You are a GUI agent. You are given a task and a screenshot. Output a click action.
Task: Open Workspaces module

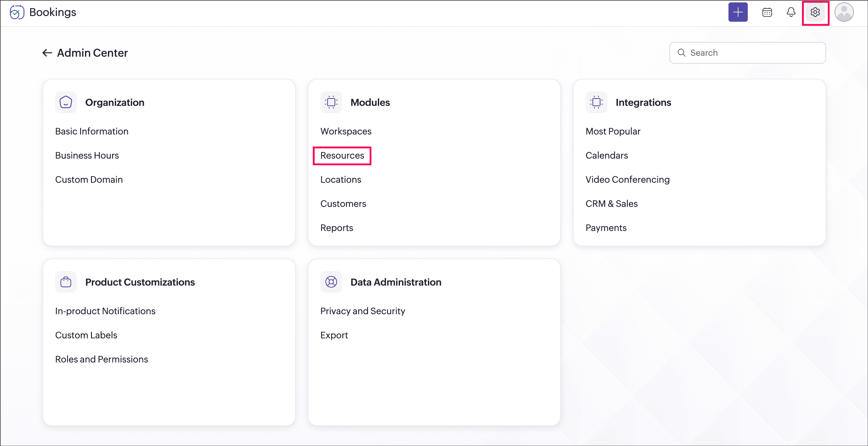tap(346, 131)
